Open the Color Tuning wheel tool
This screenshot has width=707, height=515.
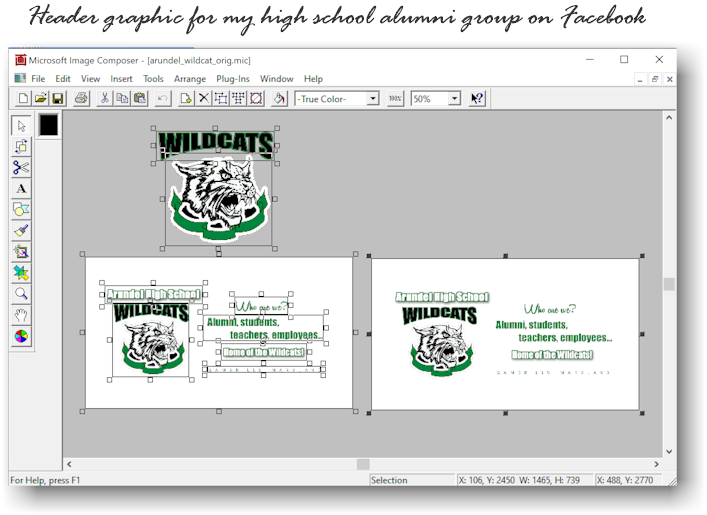pyautogui.click(x=21, y=336)
